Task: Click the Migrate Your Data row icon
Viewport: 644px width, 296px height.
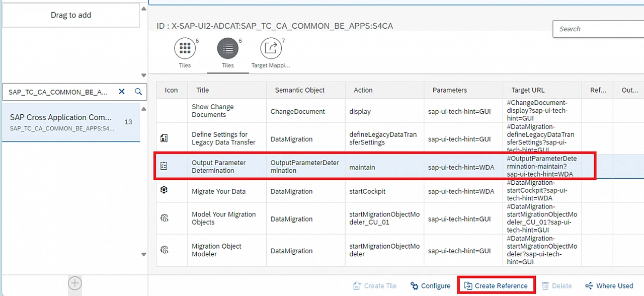Action: tap(164, 190)
